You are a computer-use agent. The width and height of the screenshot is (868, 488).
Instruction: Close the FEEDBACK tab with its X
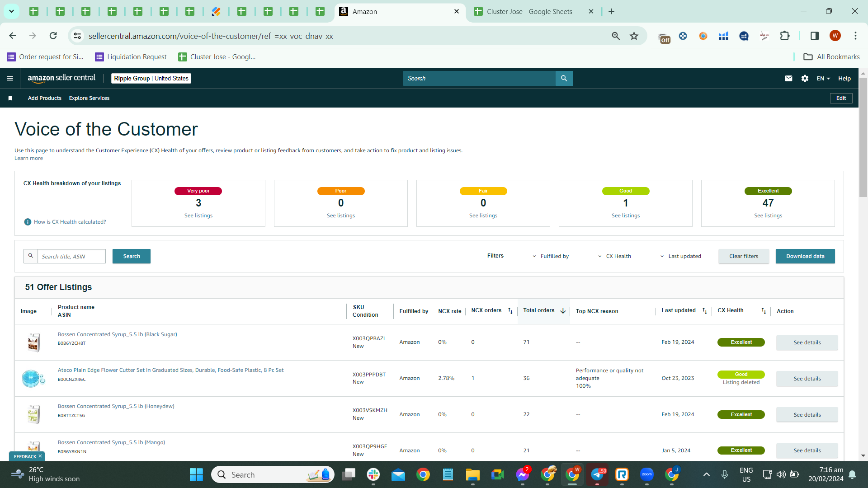tap(40, 456)
